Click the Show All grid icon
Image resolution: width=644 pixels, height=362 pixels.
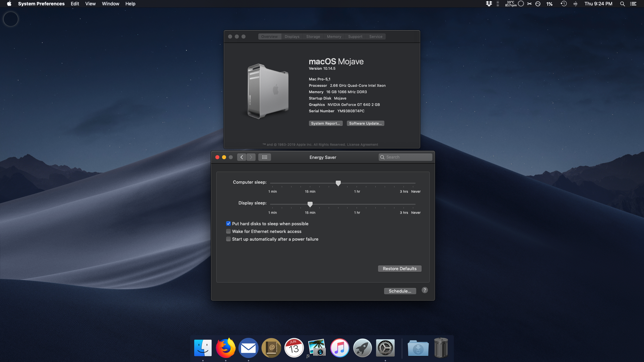(x=264, y=157)
